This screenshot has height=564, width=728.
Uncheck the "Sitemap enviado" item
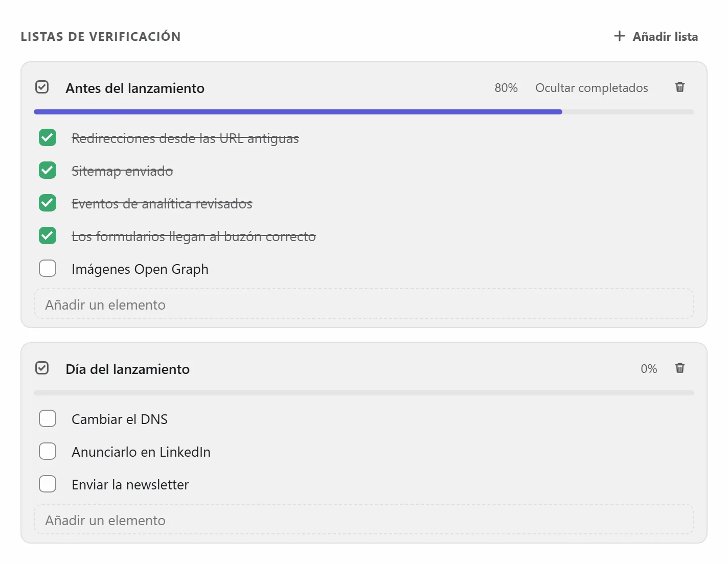point(48,170)
